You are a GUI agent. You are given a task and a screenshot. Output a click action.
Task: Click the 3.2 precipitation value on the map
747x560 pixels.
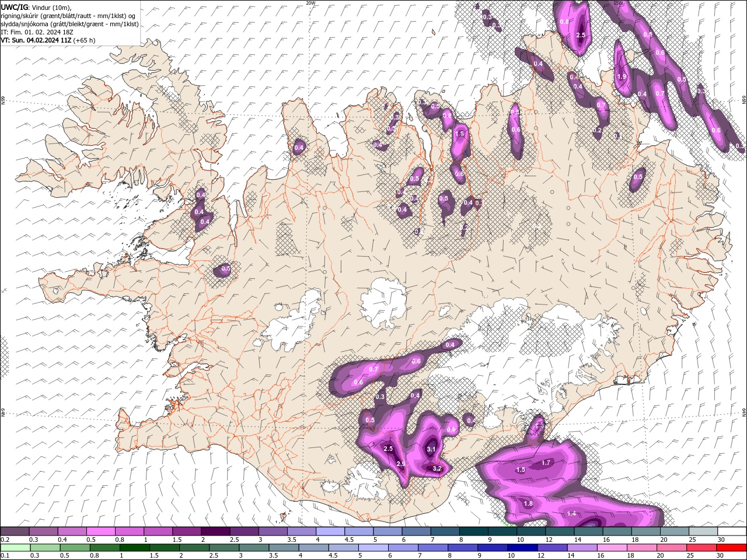coord(437,468)
